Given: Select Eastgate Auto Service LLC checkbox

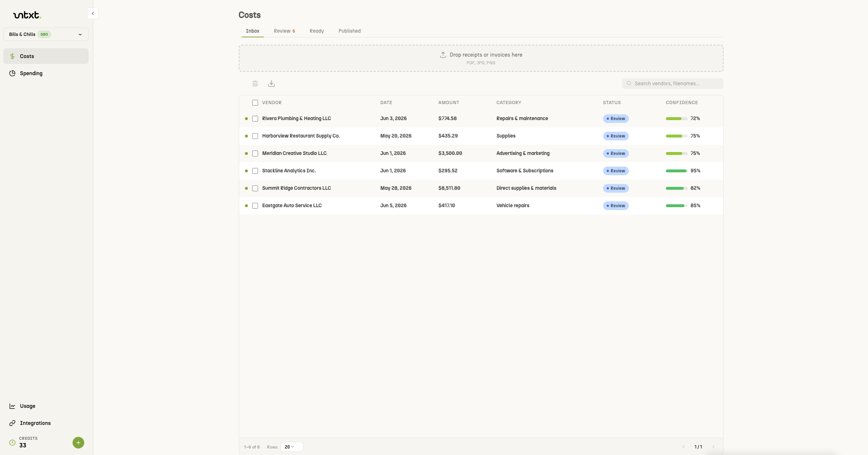Looking at the screenshot, I should 255,206.
